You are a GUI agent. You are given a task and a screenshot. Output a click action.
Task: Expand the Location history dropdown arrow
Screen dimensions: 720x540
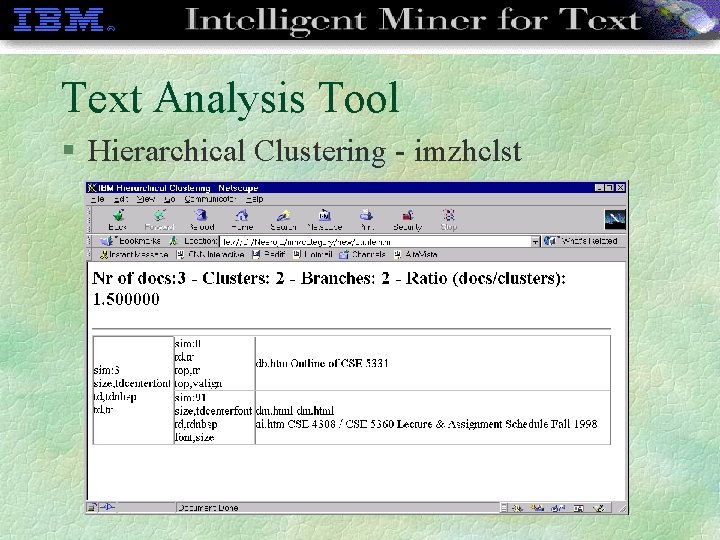[535, 242]
